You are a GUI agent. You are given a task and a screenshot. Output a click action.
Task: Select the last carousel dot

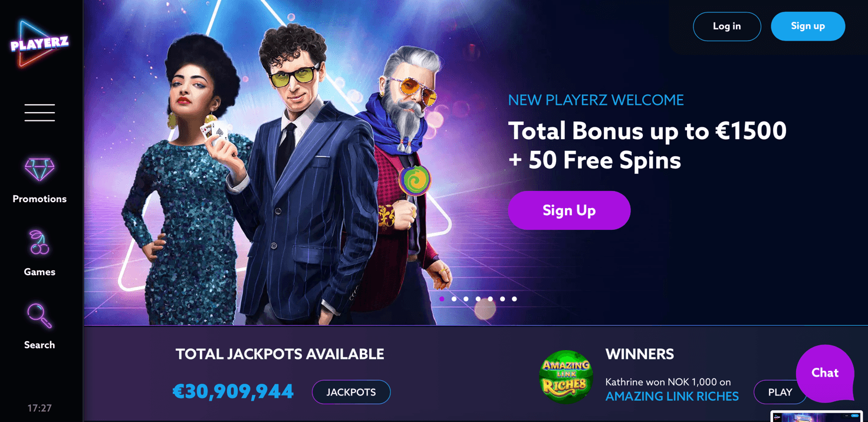pos(514,299)
